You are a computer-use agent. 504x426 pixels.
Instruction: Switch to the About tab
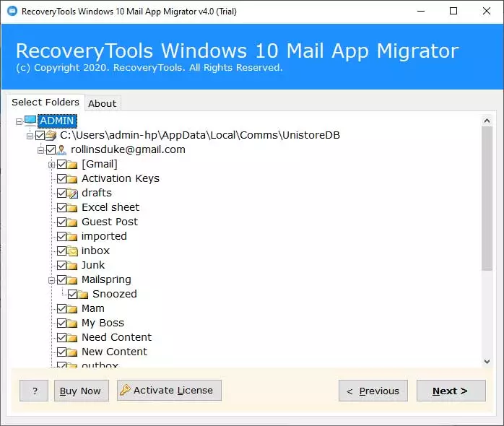[102, 103]
